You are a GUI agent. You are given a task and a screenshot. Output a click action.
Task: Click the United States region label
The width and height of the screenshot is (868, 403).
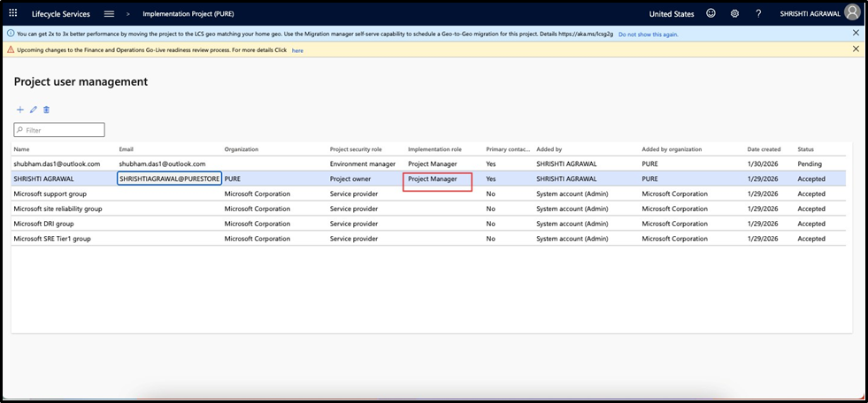point(672,14)
